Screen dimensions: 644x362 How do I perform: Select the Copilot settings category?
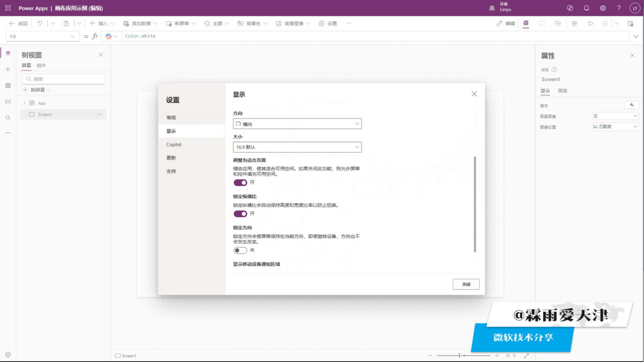click(174, 145)
